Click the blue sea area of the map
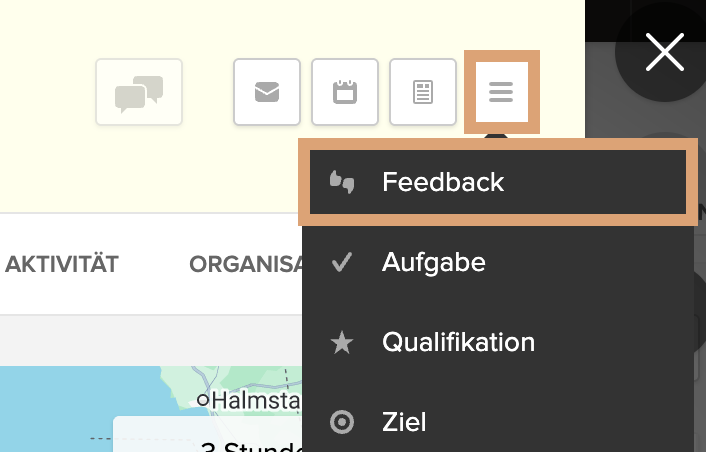 (60, 410)
